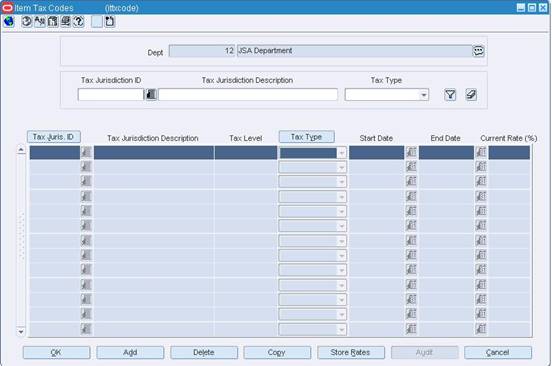
Task: Click the question mark help toolbar icon
Action: click(x=79, y=22)
